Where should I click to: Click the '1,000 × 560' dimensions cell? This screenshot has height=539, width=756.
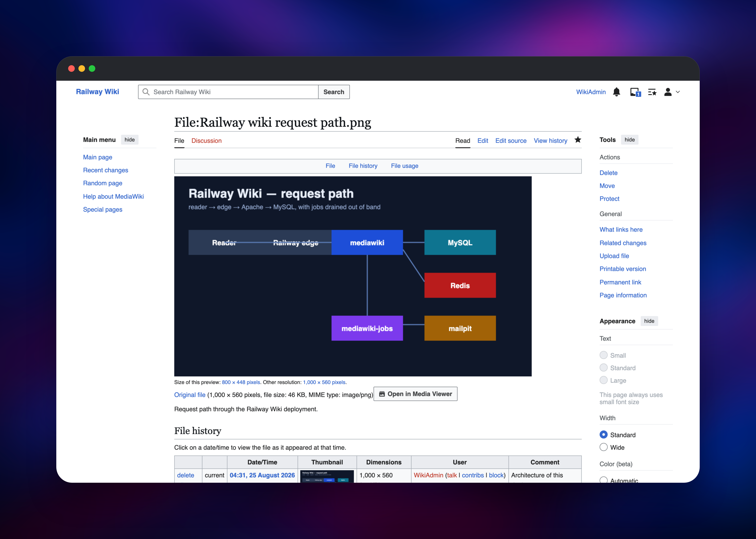click(x=384, y=476)
